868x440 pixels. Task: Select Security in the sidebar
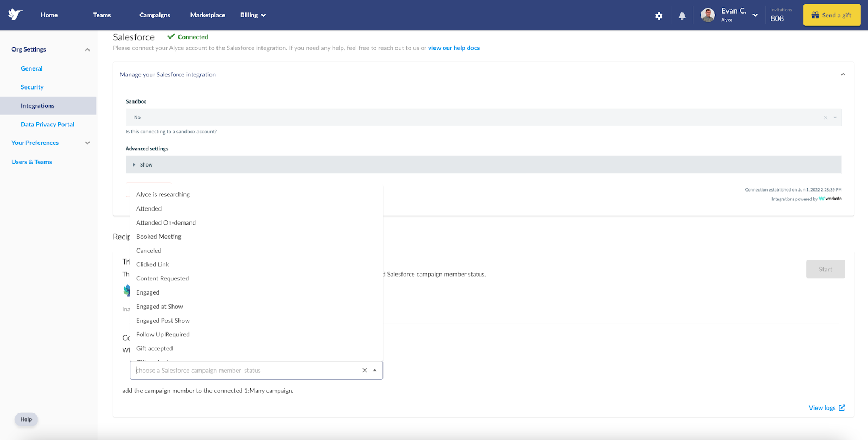(x=32, y=87)
